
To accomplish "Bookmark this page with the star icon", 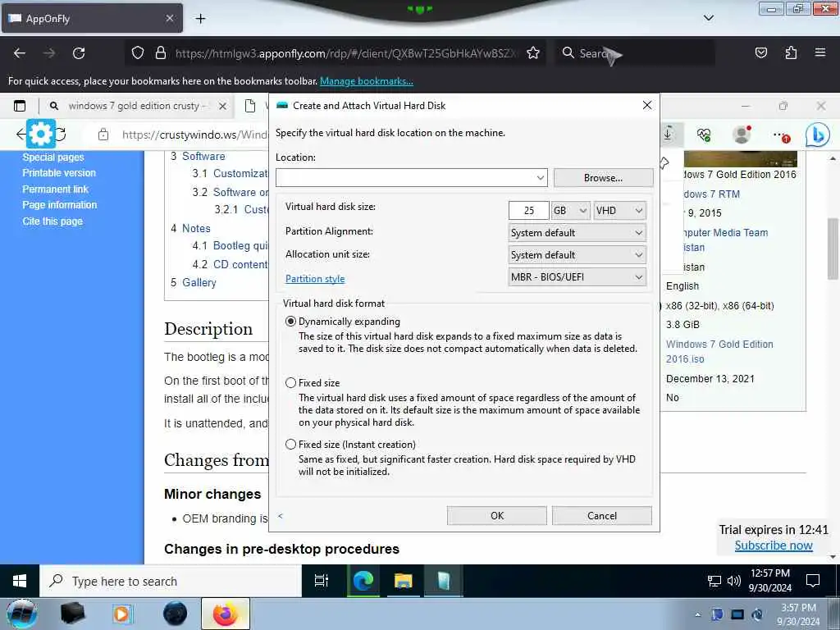I will click(x=533, y=52).
